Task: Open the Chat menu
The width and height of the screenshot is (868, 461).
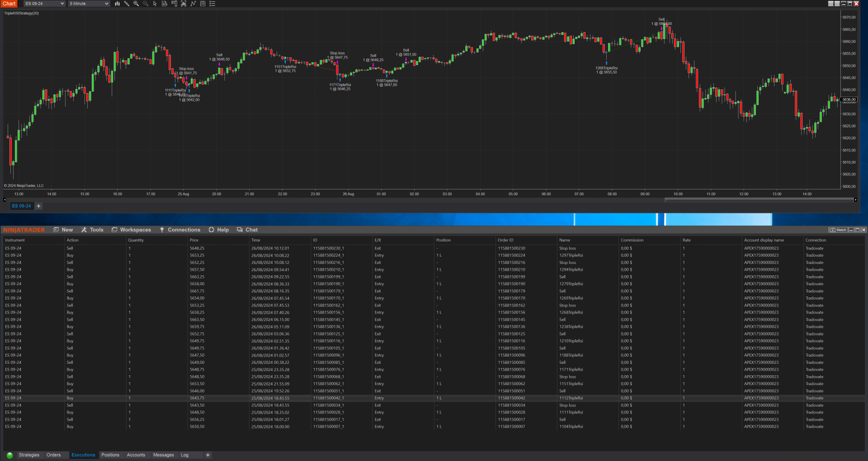Action: [247, 230]
